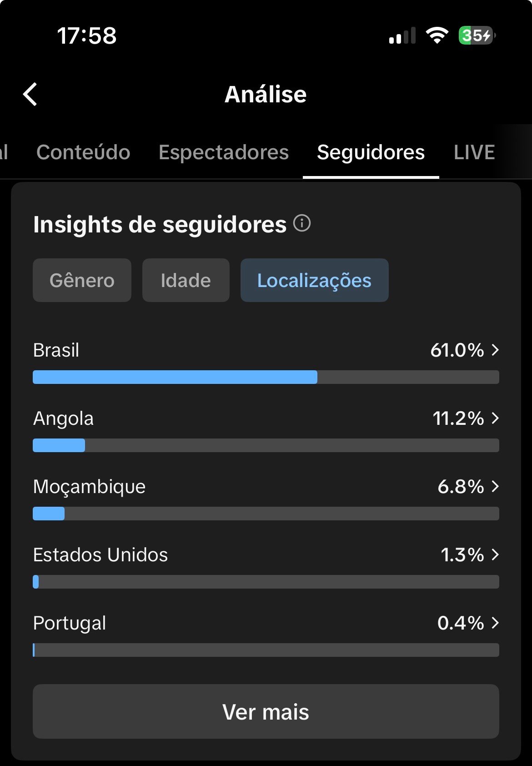Screen dimensions: 532x766
Task: Tap the cellular signal bars icon
Action: coord(402,35)
